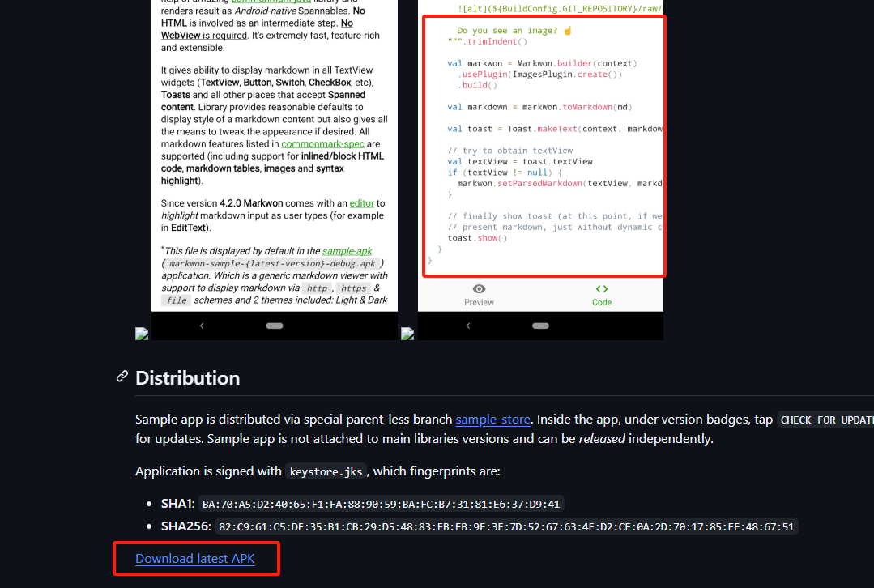Click the SHA1 fingerprint value

[x=382, y=504]
